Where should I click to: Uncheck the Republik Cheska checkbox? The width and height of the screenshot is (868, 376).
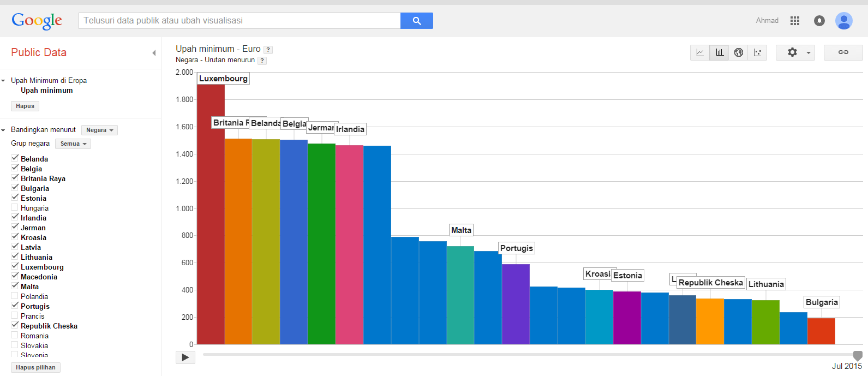coord(15,325)
